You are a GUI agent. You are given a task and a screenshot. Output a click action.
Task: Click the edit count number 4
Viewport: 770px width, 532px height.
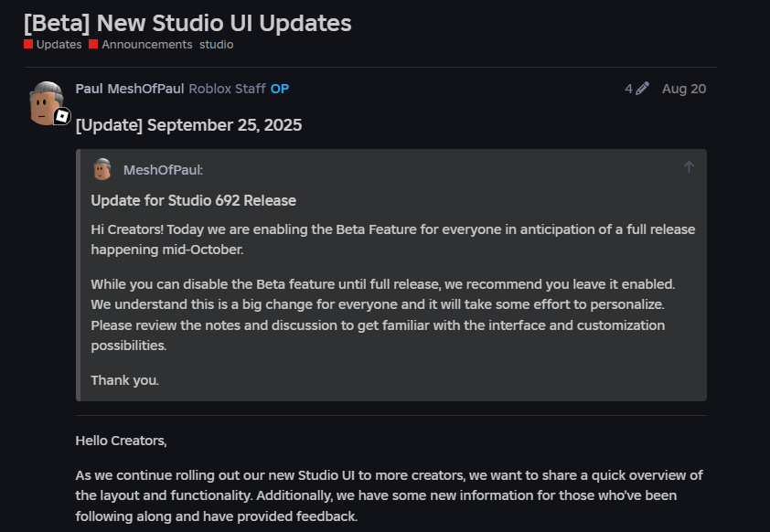point(628,89)
